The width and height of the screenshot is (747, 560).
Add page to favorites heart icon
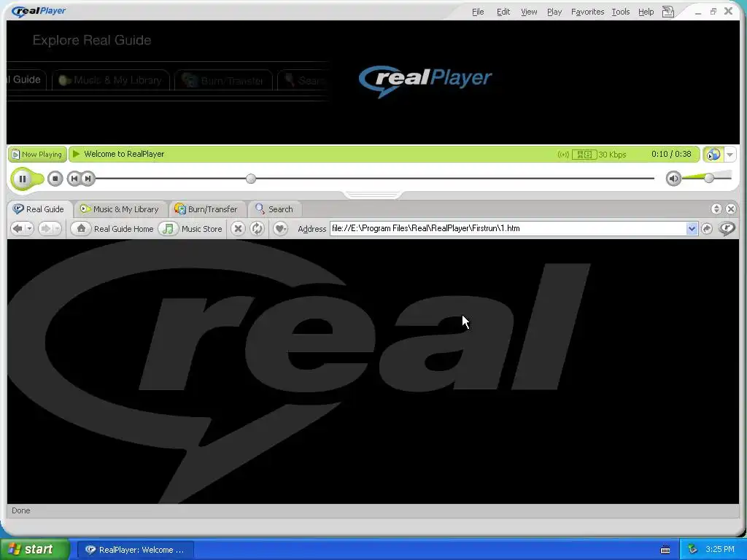click(280, 228)
